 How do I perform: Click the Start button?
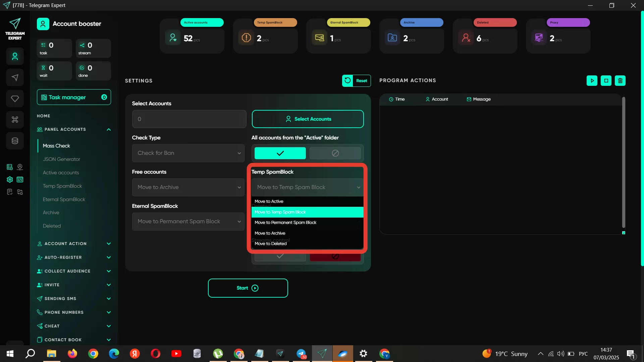click(248, 288)
